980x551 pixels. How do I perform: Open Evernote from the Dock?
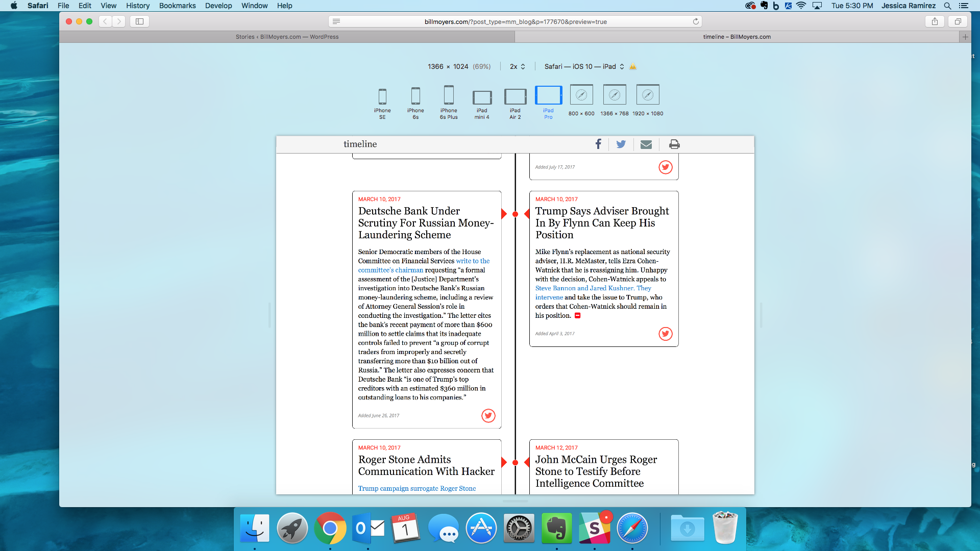click(x=556, y=528)
